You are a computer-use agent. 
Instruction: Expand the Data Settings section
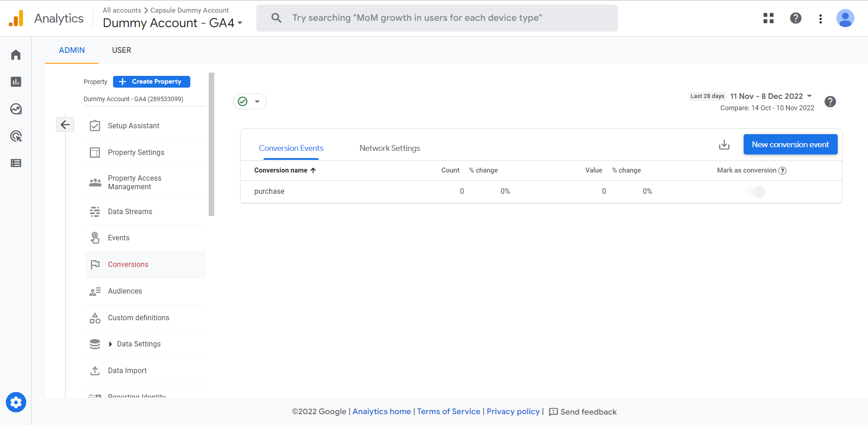point(110,344)
